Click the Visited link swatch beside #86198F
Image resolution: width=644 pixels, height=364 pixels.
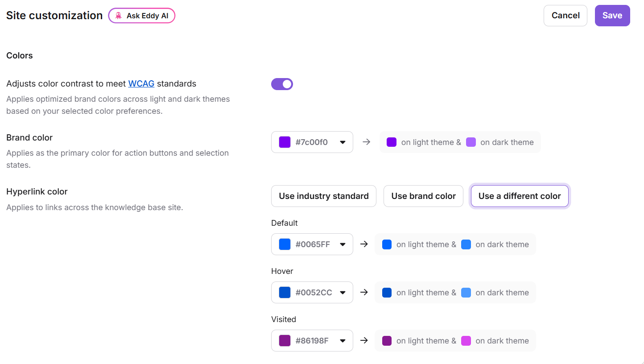285,341
